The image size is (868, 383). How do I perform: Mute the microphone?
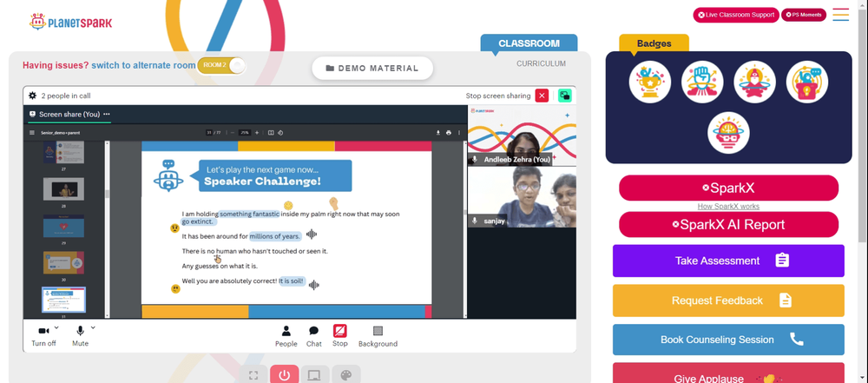click(x=80, y=336)
